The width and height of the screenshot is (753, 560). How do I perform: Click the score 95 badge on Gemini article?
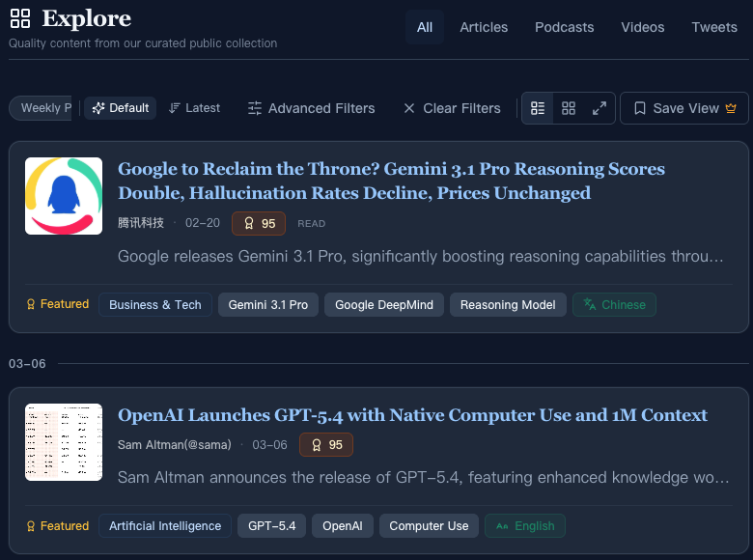[x=259, y=223]
